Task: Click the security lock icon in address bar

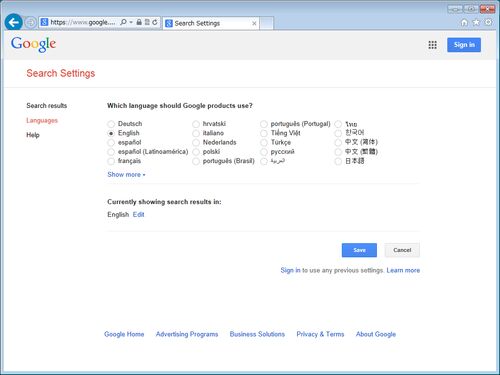Action: (139, 22)
